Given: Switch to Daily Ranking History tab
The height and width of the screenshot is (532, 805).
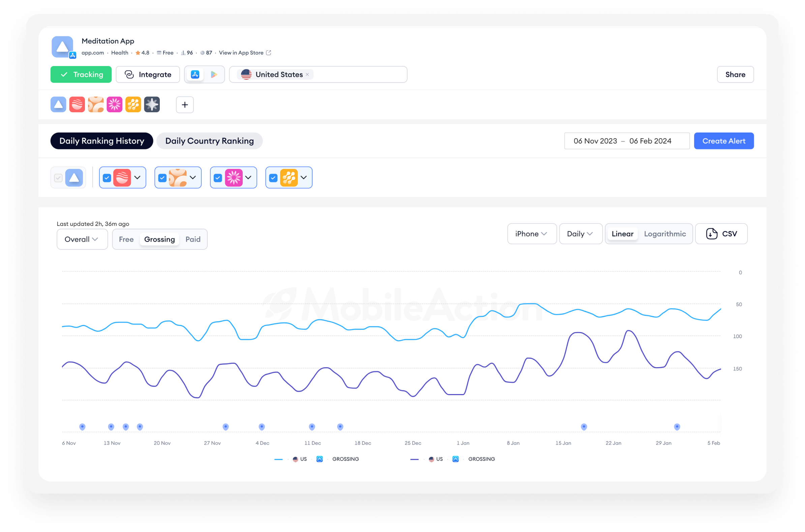Looking at the screenshot, I should coord(102,141).
